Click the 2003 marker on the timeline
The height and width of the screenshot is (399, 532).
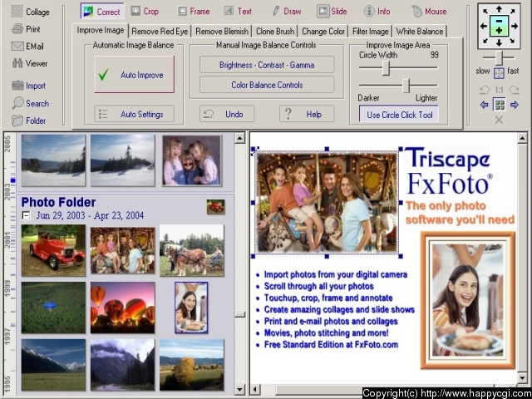(x=7, y=193)
